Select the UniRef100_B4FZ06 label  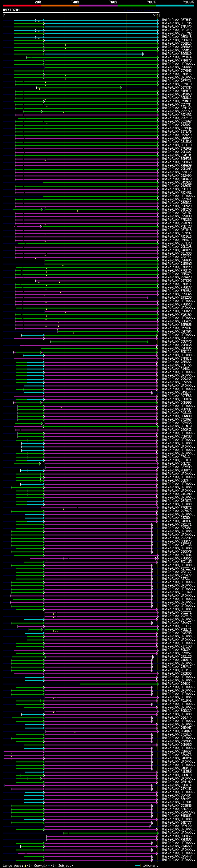pos(177,210)
